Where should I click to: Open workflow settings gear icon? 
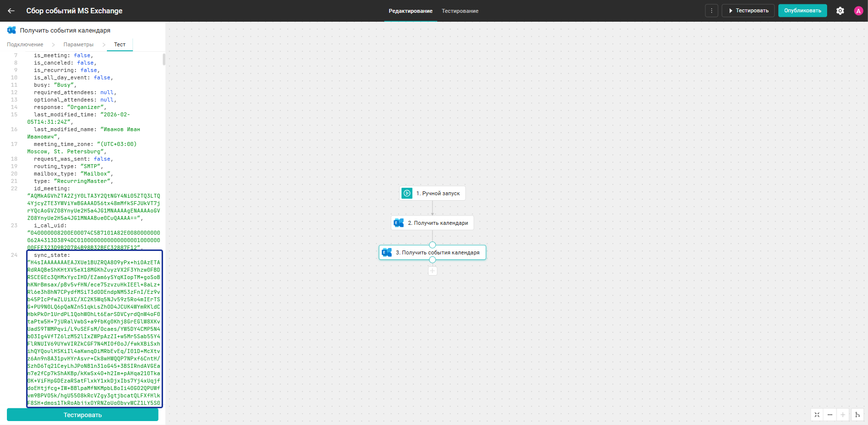point(840,11)
